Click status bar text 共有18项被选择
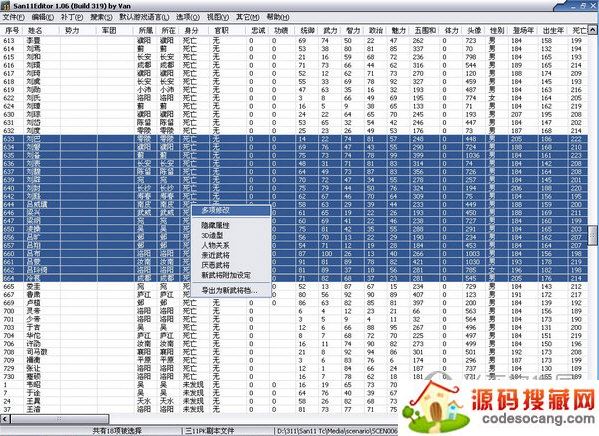Screen dimensions: 599x436 click(x=117, y=431)
